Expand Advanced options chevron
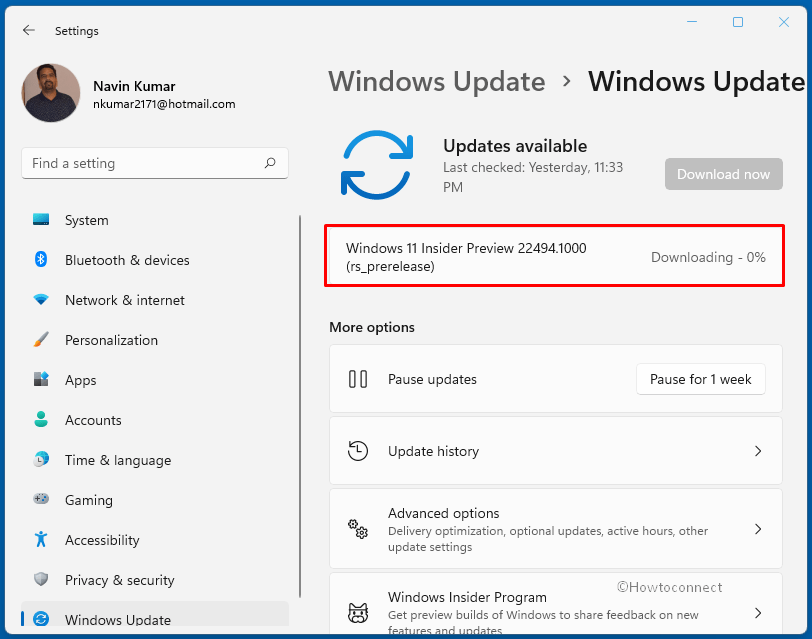 [758, 529]
